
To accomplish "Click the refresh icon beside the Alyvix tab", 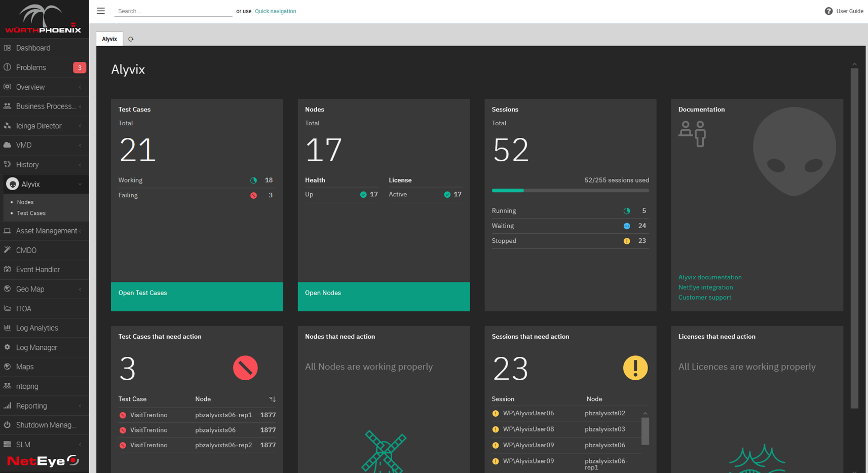I will pos(131,39).
